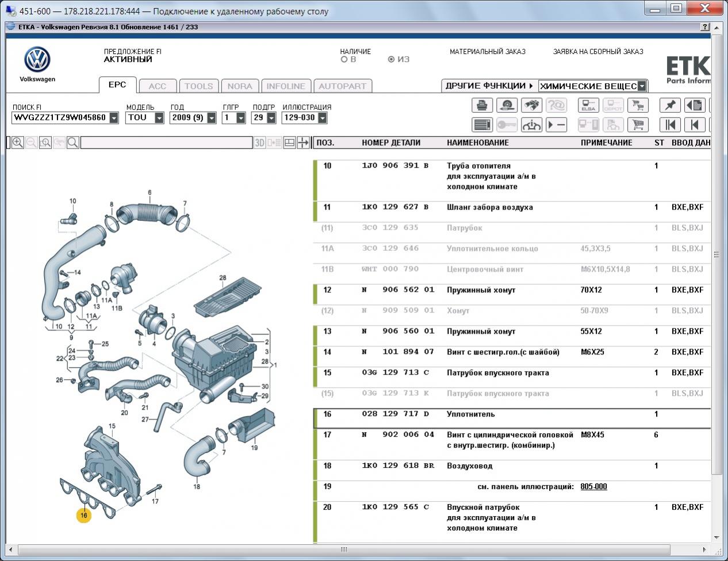Screen dimensions: 728x561
Task: Click the zoom-to-area magnifier icon
Action: click(45, 143)
